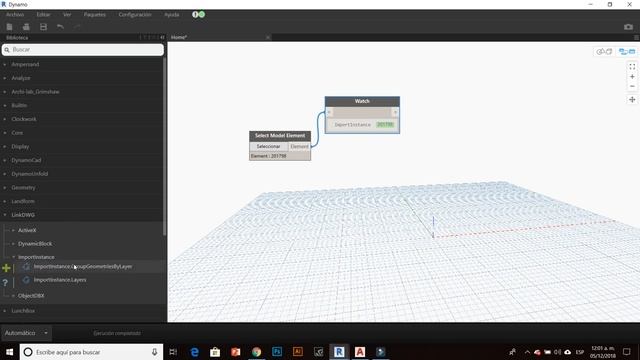
Task: Click the Element output port of Select node
Action: pos(299,147)
